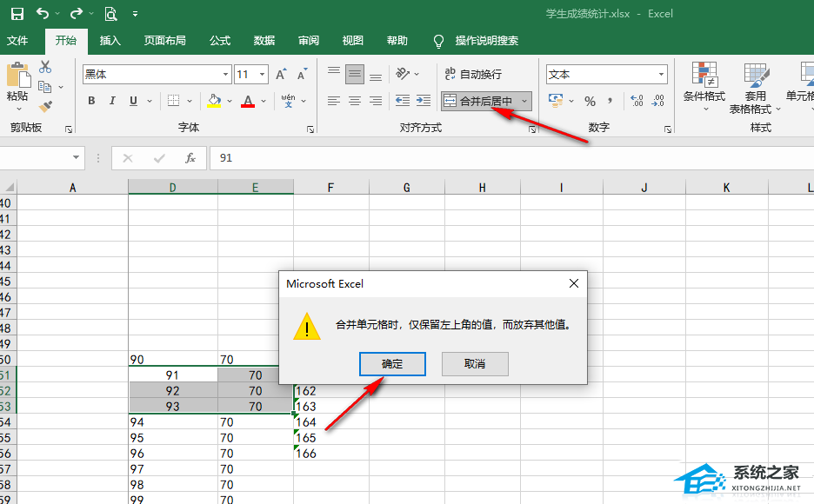Toggle 自动换行 wrap text
The width and height of the screenshot is (814, 504).
pyautogui.click(x=473, y=75)
